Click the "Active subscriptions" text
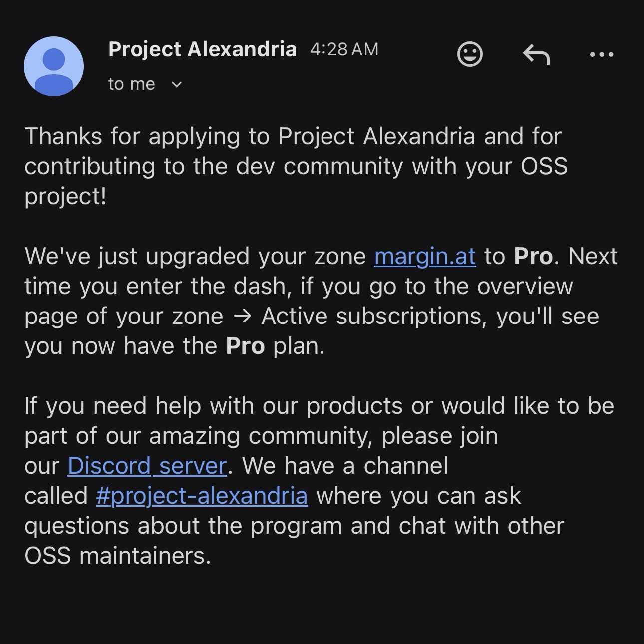This screenshot has width=644, height=644. [x=373, y=317]
